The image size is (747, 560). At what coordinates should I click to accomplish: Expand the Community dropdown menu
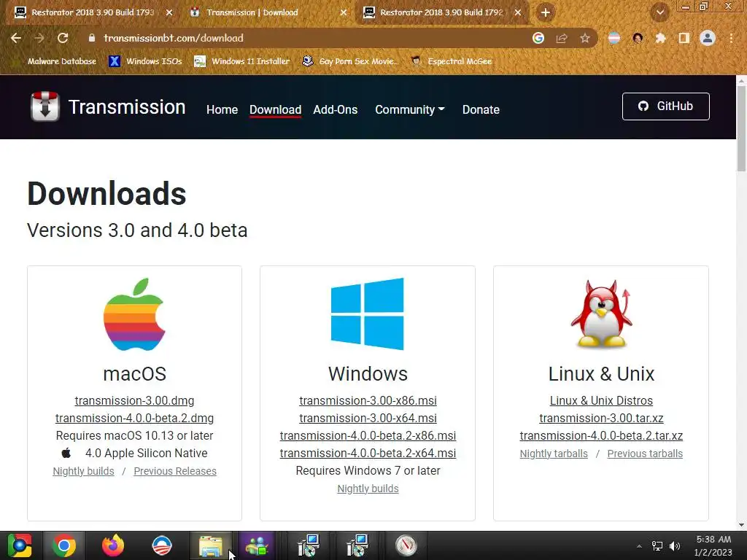point(410,109)
